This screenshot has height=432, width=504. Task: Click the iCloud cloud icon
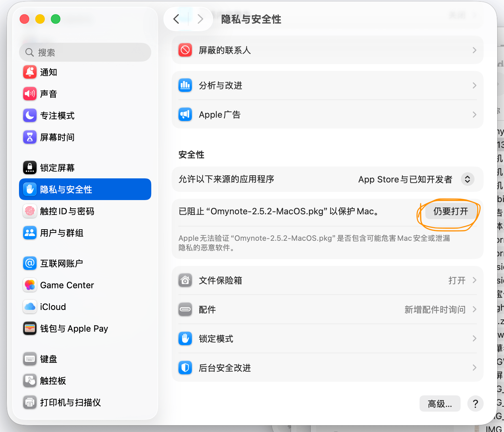(30, 307)
